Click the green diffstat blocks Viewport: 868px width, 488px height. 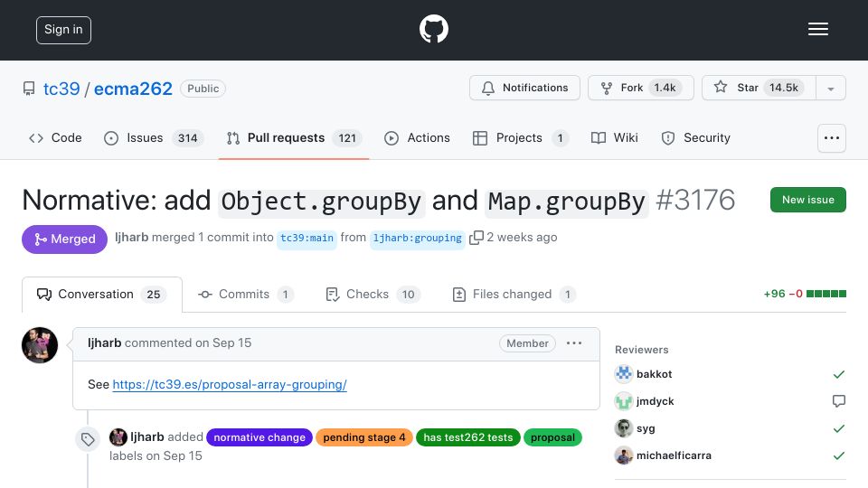tap(826, 294)
